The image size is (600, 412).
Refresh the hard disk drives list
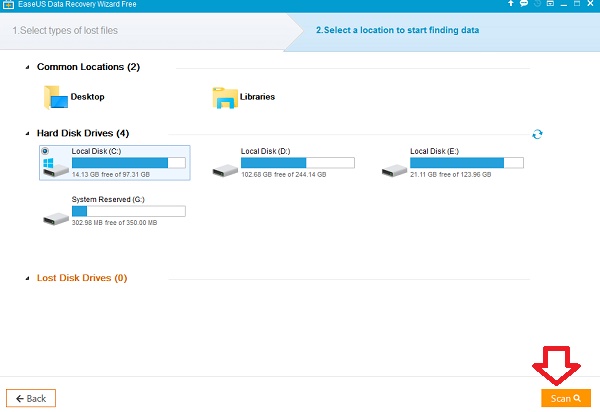click(x=537, y=134)
